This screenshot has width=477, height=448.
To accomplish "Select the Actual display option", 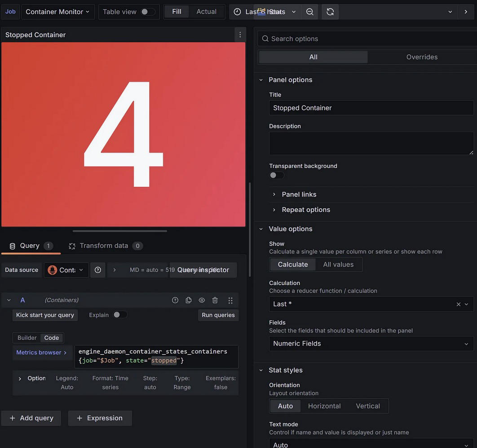I will tap(206, 12).
